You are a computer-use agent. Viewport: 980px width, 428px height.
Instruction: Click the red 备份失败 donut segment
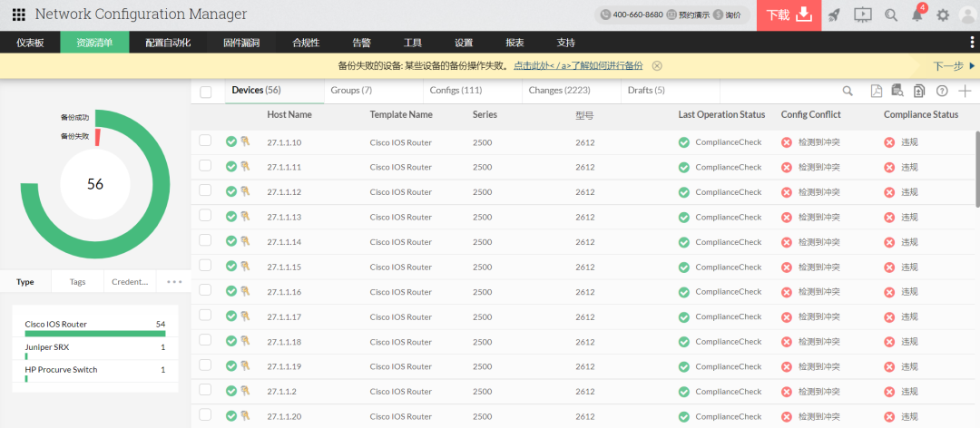97,138
